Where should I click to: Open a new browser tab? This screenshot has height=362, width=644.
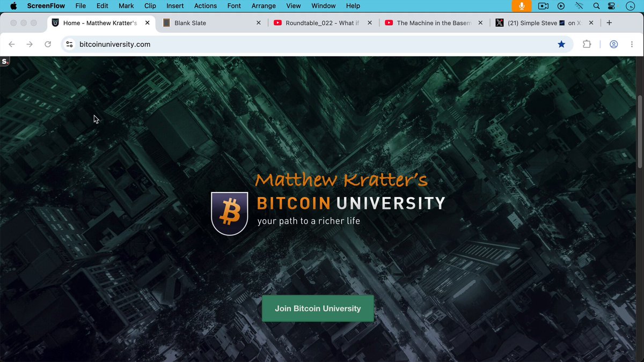pyautogui.click(x=609, y=23)
